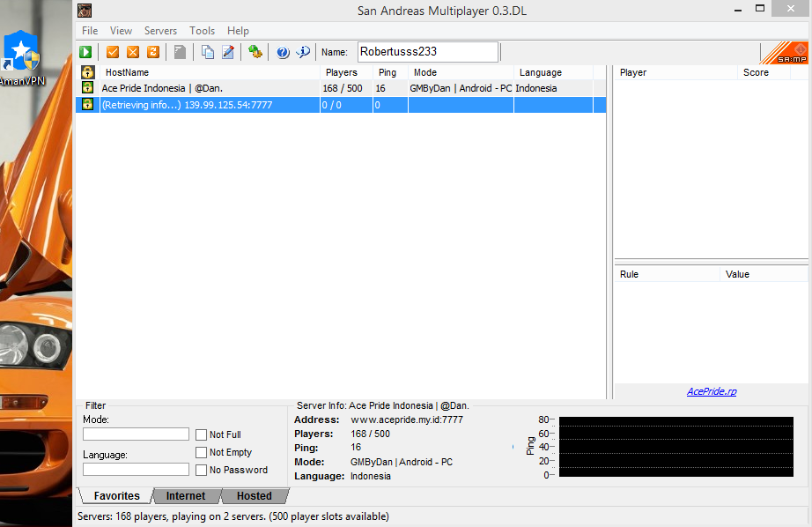
Task: Switch to the Favorites tab
Action: pyautogui.click(x=116, y=496)
